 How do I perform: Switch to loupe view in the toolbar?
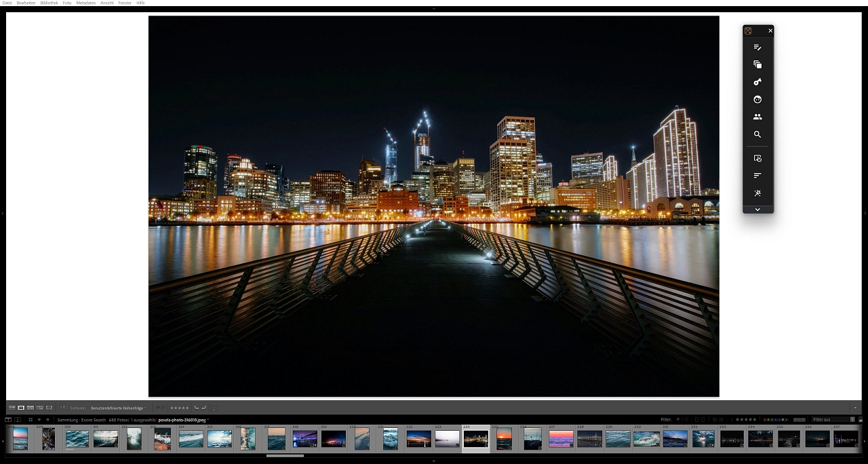tap(21, 408)
